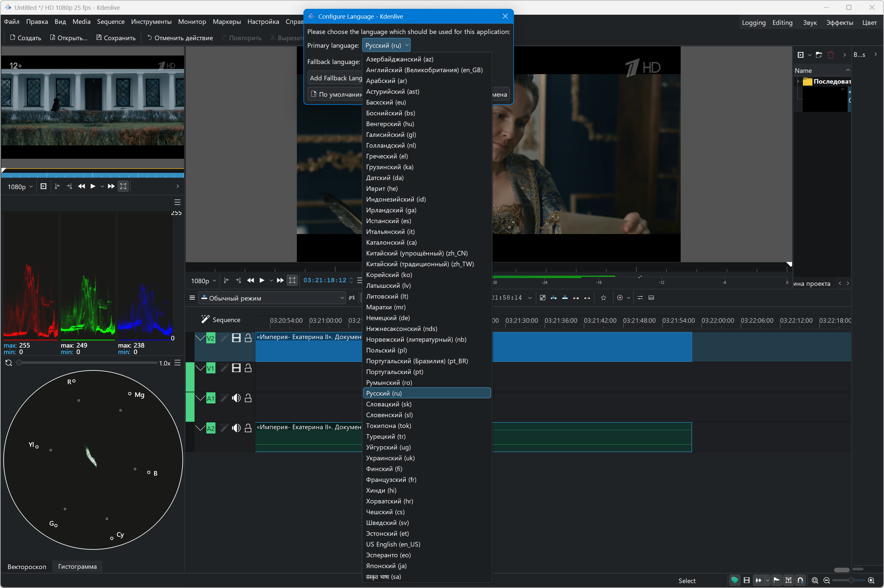The image size is (884, 588).
Task: Toggle zone crop icon in project monitor
Action: point(292,281)
